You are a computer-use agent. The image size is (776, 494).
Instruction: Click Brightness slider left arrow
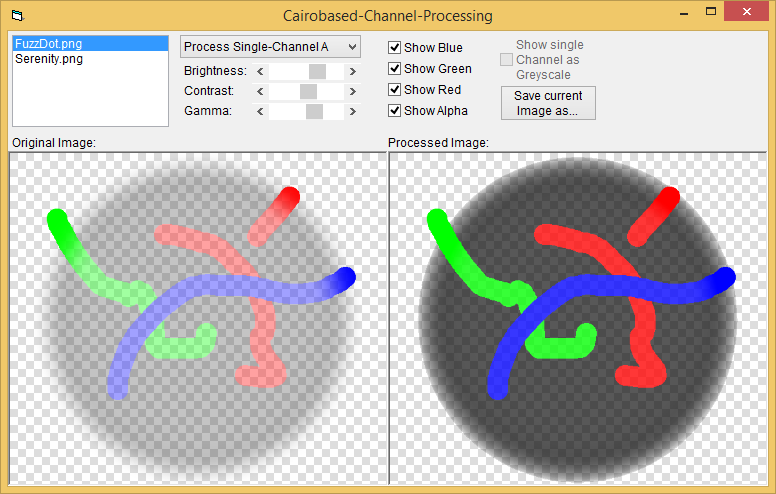point(260,71)
